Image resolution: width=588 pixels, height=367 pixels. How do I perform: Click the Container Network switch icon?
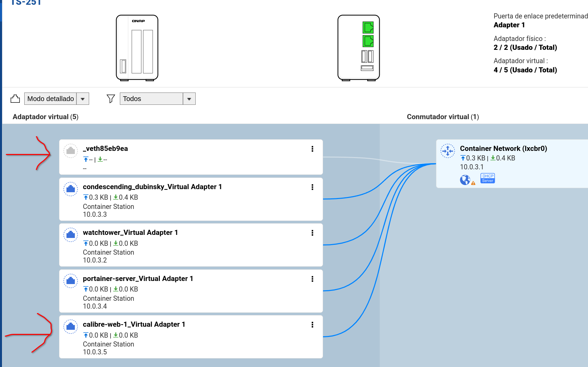(x=447, y=151)
